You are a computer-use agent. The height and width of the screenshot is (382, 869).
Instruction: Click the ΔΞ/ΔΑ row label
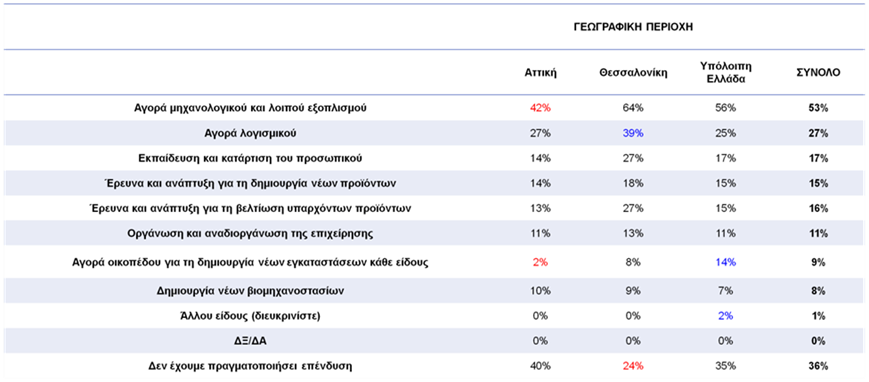click(x=251, y=340)
